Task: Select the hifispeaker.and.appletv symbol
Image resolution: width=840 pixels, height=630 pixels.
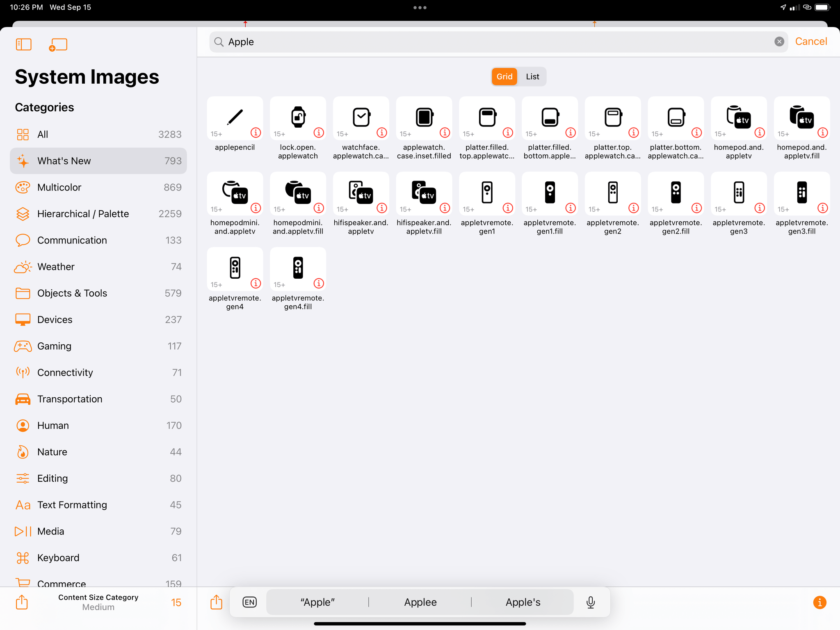Action: [361, 193]
